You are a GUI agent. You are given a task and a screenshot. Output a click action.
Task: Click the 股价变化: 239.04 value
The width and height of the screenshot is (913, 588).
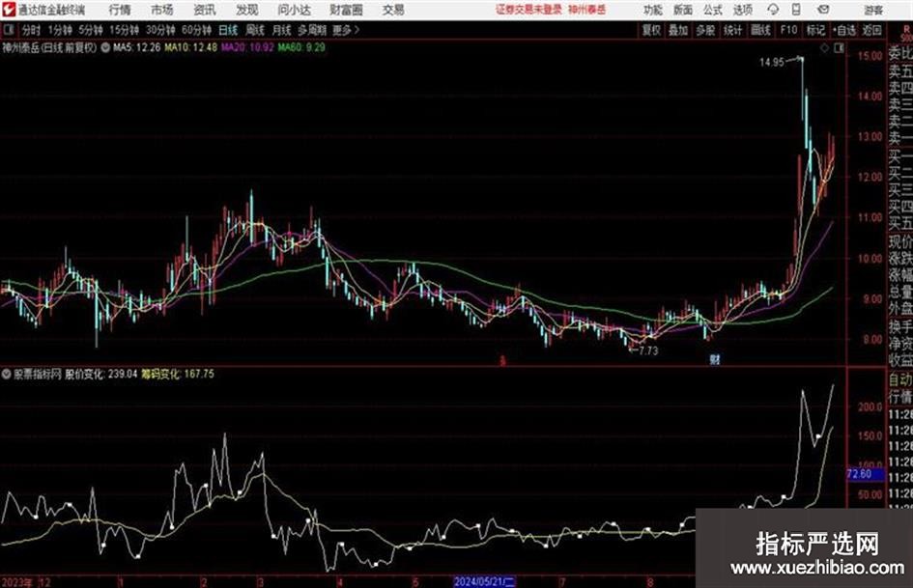tap(100, 374)
